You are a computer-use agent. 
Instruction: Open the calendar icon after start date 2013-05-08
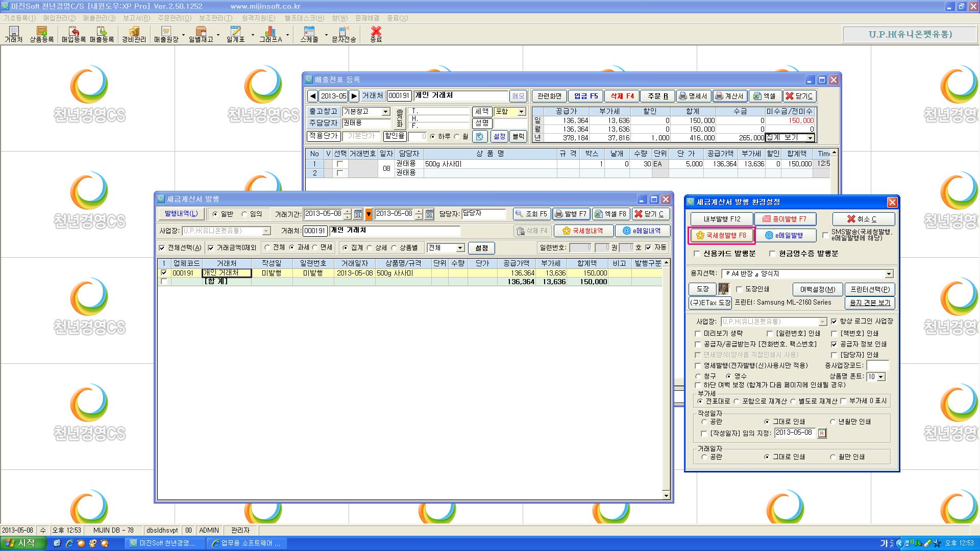[x=358, y=214]
